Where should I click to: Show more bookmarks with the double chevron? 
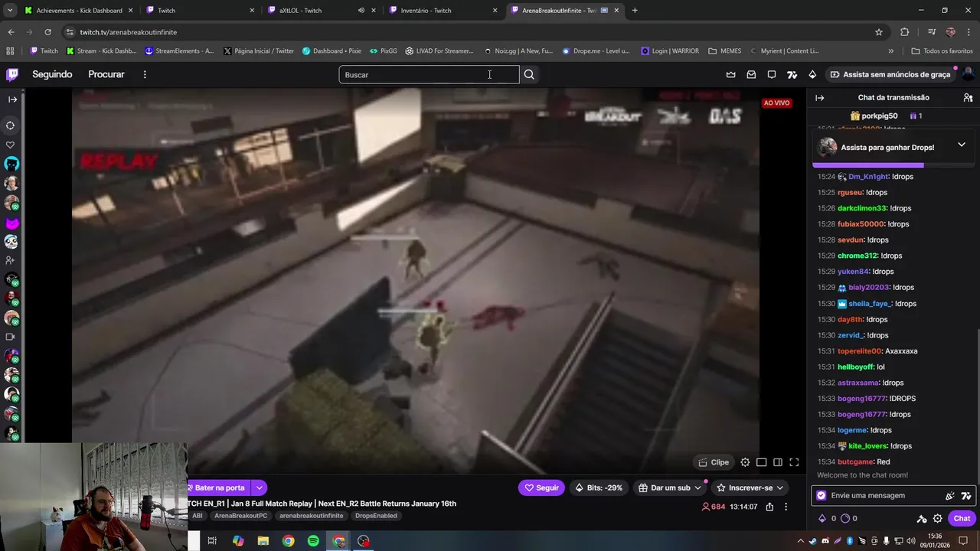click(890, 51)
